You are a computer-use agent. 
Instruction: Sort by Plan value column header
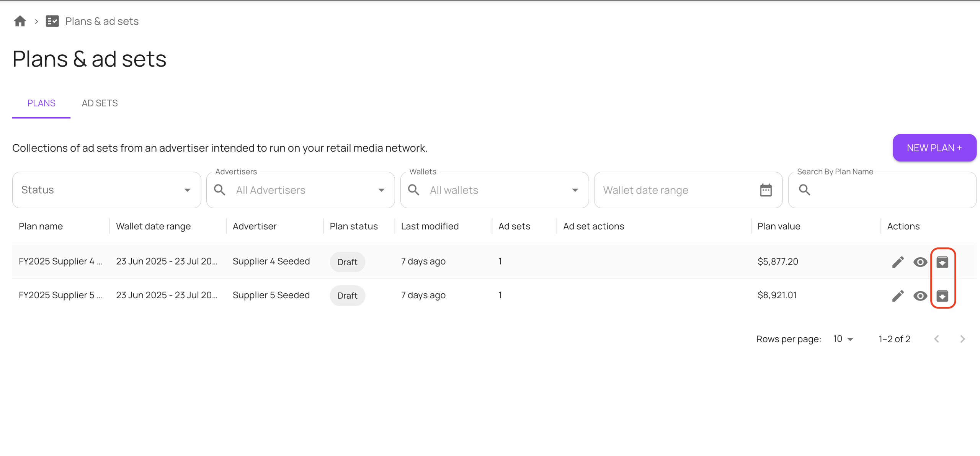(779, 226)
